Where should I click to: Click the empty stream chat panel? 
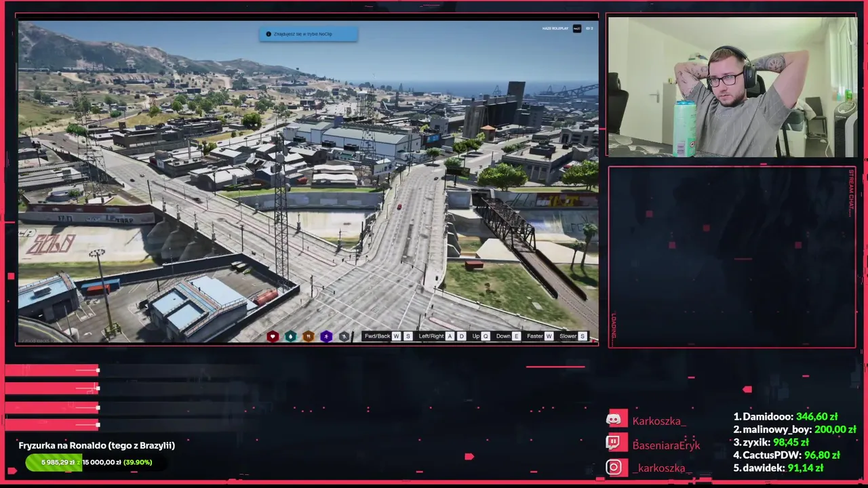pyautogui.click(x=732, y=258)
